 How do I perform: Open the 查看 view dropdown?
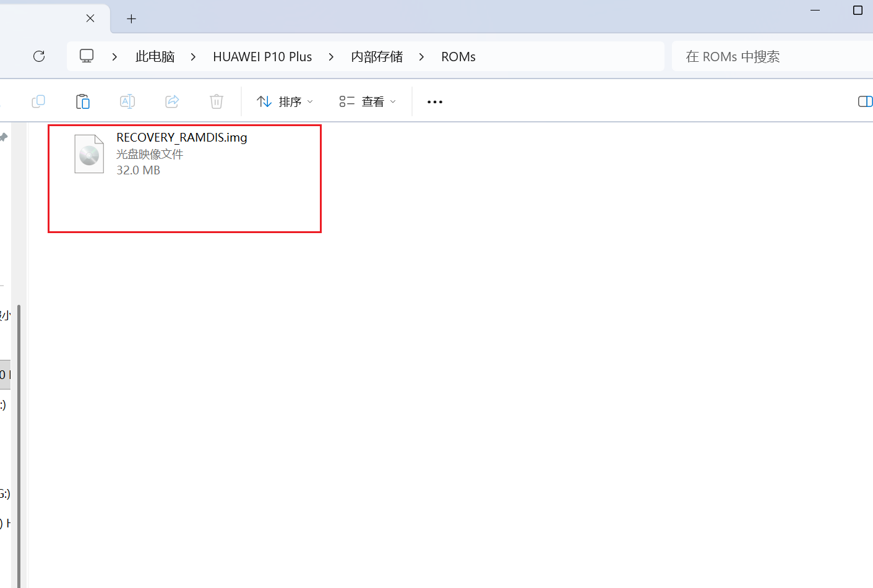pyautogui.click(x=368, y=101)
